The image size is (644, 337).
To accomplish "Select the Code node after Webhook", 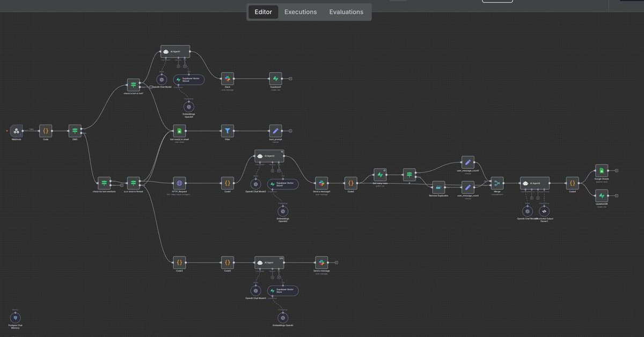I will click(x=46, y=130).
